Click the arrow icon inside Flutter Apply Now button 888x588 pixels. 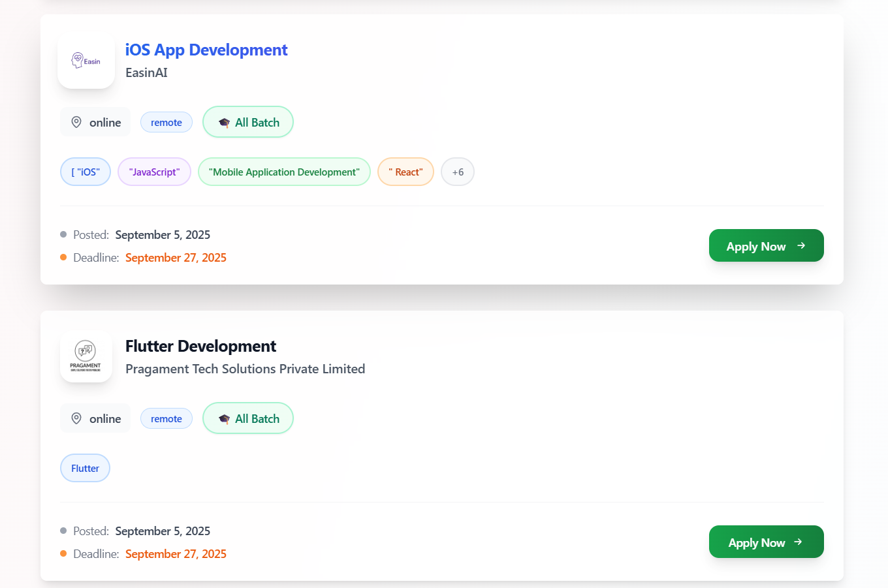coord(798,542)
